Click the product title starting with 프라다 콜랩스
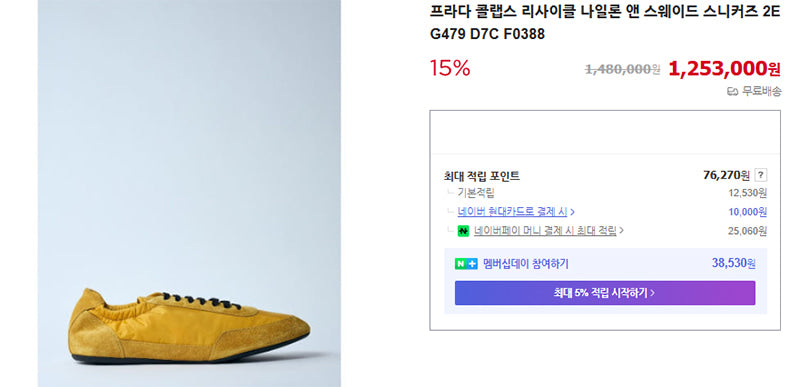The height and width of the screenshot is (387, 800). [x=605, y=23]
